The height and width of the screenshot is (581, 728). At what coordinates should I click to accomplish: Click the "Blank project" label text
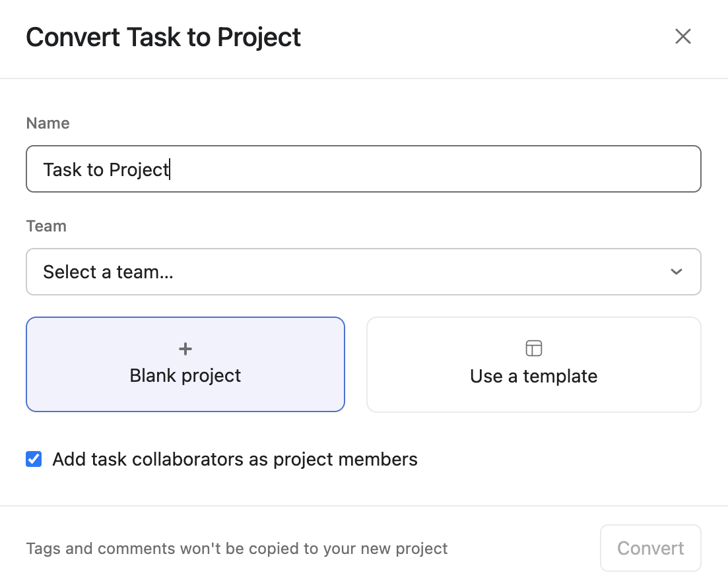(x=185, y=376)
